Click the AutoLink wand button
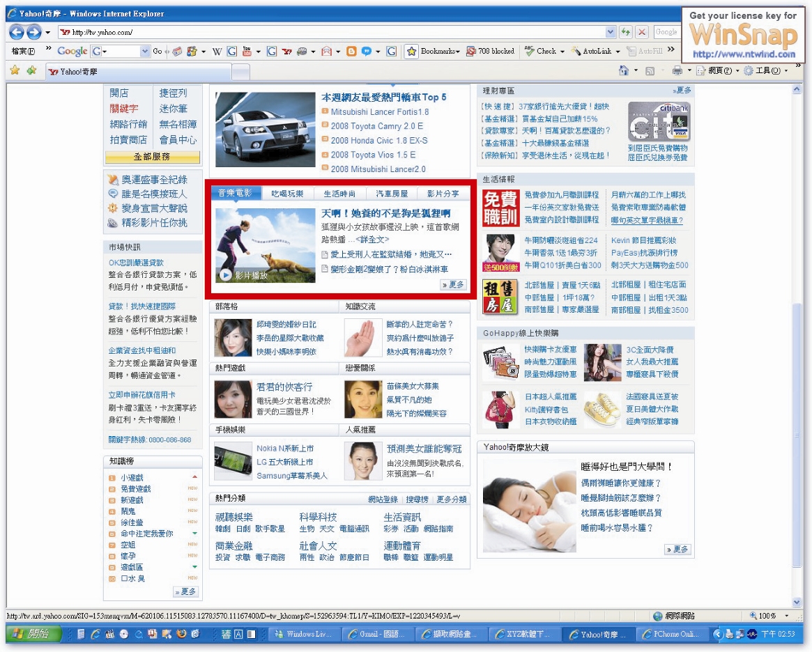Screen dimensions: 812x652 591,52
